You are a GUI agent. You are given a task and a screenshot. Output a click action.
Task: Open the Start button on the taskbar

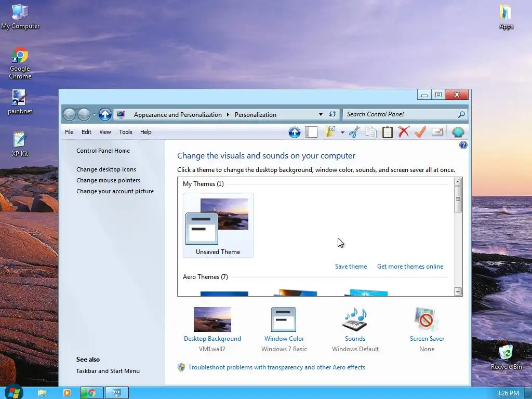(14, 393)
